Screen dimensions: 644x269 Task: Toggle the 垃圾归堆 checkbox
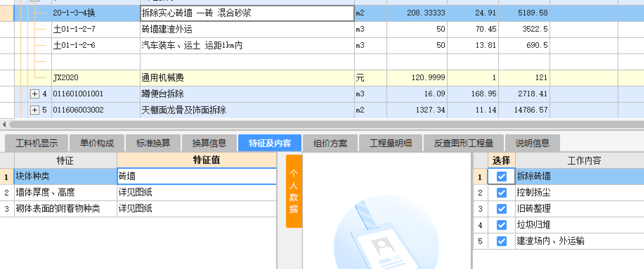[x=502, y=225]
